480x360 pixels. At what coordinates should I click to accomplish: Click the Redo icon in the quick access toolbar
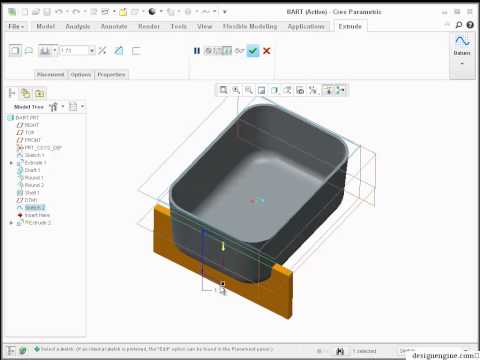click(76, 12)
